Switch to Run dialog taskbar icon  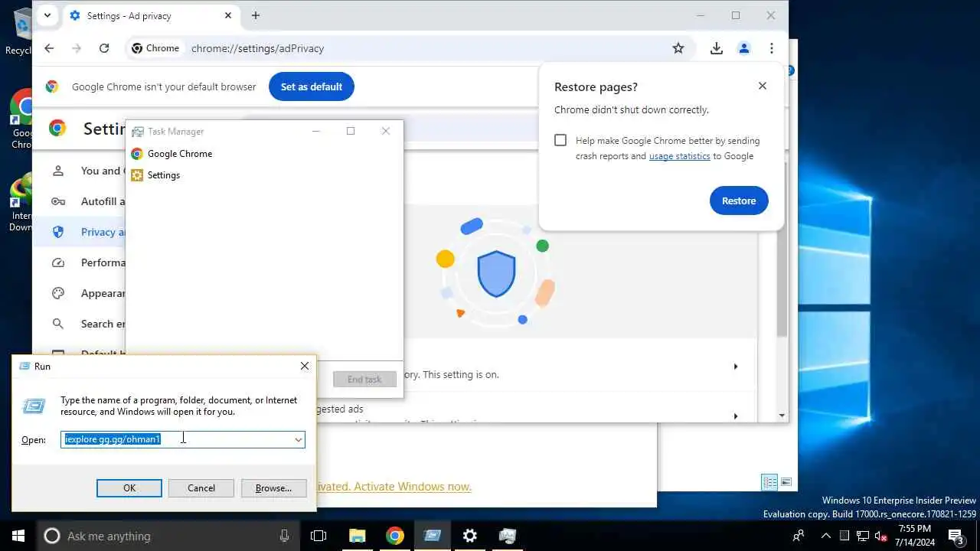point(432,536)
